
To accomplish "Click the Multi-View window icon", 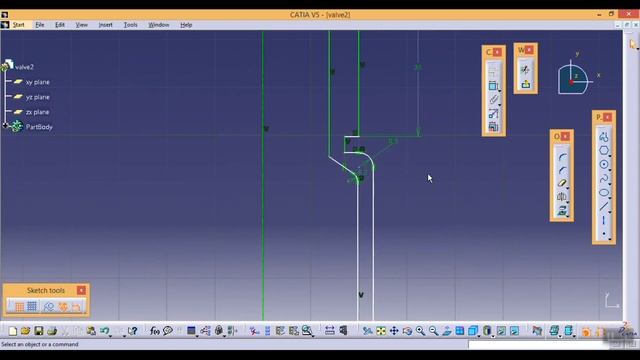I will pyautogui.click(x=460, y=331).
